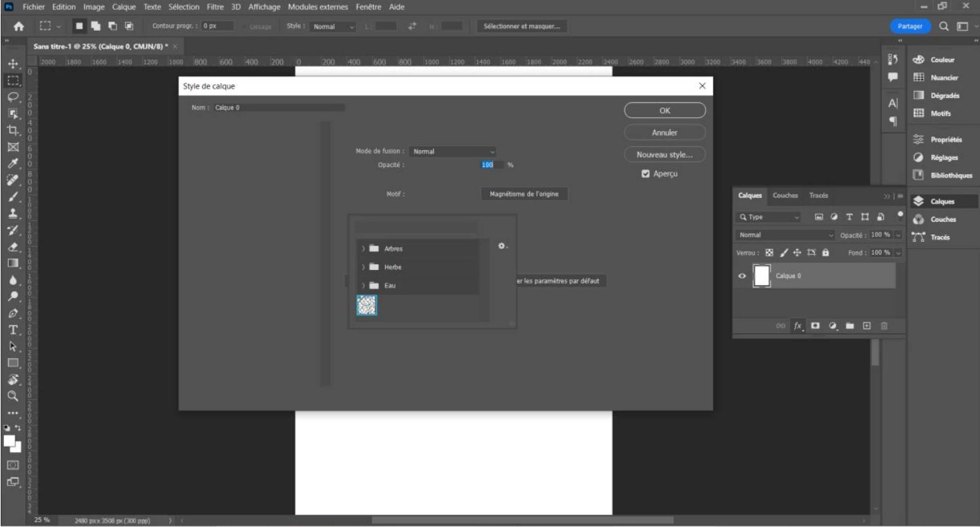Select the Crop tool
The width and height of the screenshot is (980, 527).
[13, 130]
